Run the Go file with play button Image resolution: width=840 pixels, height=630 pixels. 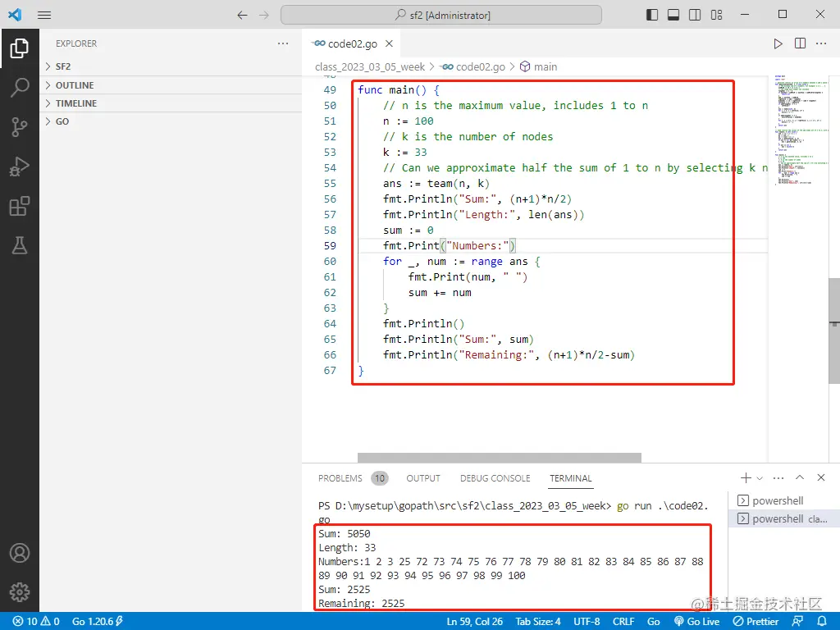pos(778,44)
